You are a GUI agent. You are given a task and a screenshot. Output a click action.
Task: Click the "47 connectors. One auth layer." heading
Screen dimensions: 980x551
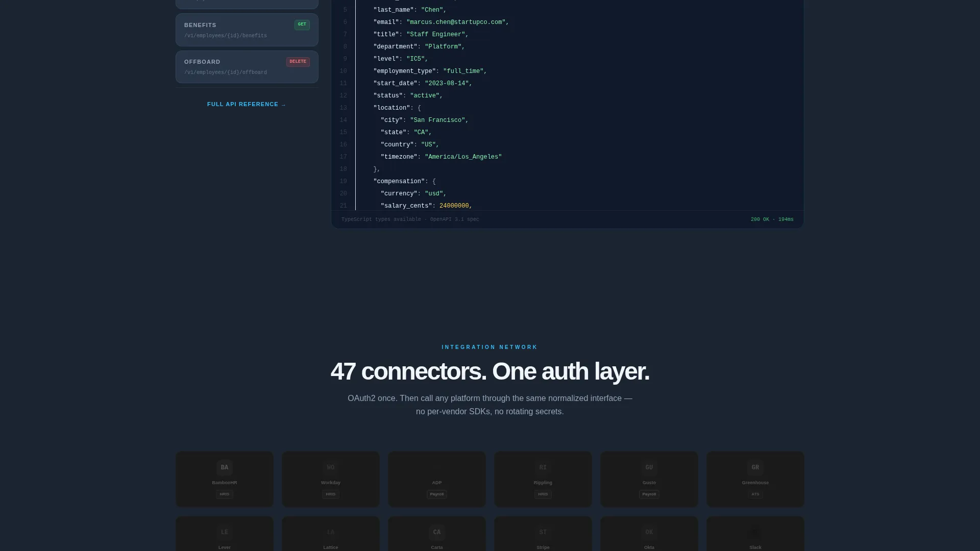(490, 371)
